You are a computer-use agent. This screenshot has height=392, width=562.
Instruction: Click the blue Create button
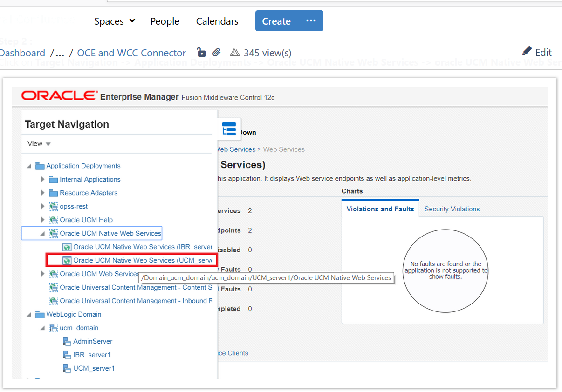276,21
